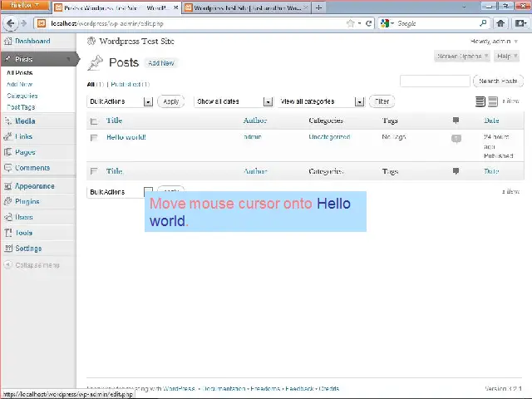Toggle select-all checkbox in table footer
Viewport: 532px width, 399px height.
coord(94,171)
